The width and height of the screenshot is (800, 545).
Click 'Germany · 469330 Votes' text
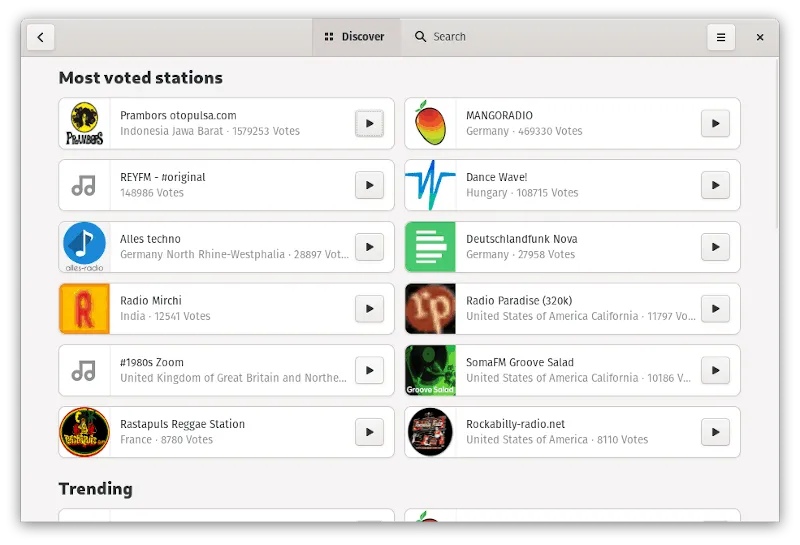pos(524,131)
